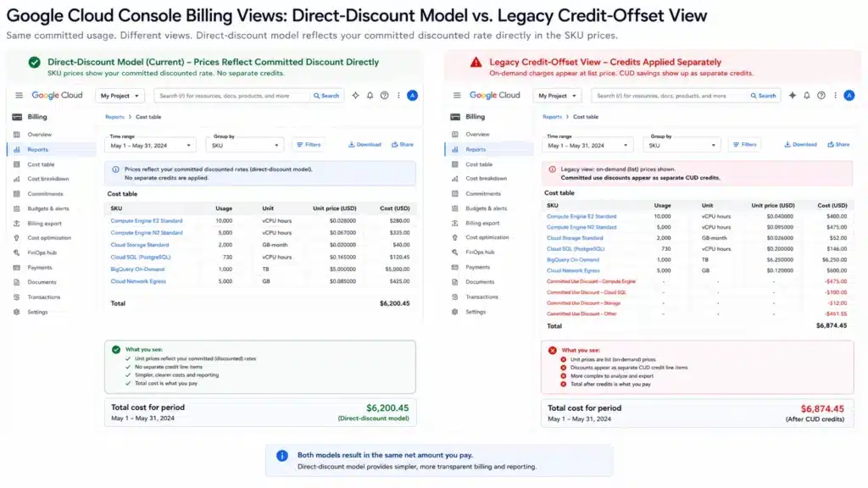This screenshot has height=488, width=868.
Task: Click FinOps hub icon in left sidebar
Action: (17, 252)
